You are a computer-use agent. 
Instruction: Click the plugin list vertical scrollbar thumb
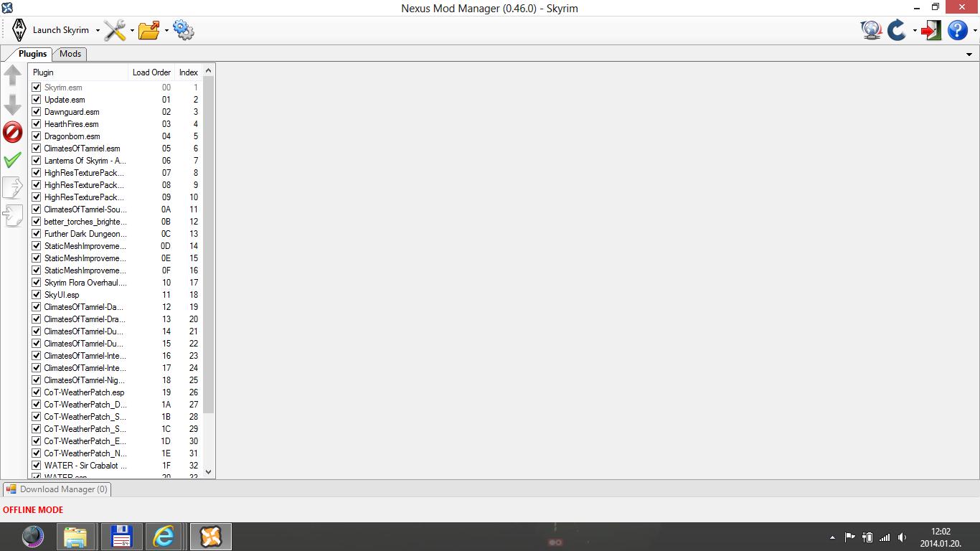[209, 245]
